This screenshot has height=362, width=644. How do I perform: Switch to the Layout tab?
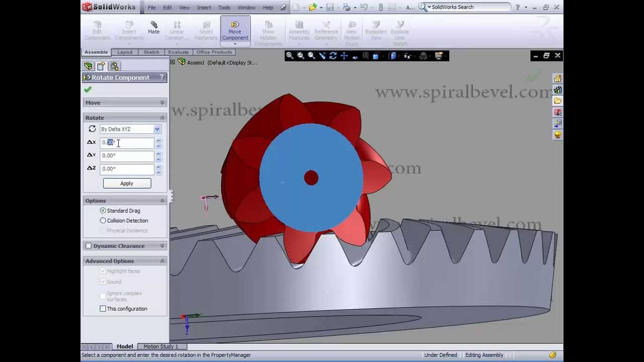click(125, 52)
